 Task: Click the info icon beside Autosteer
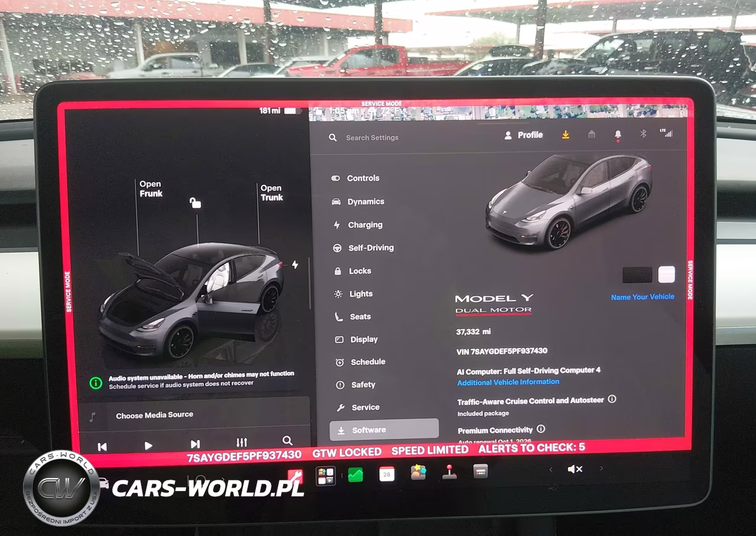612,399
